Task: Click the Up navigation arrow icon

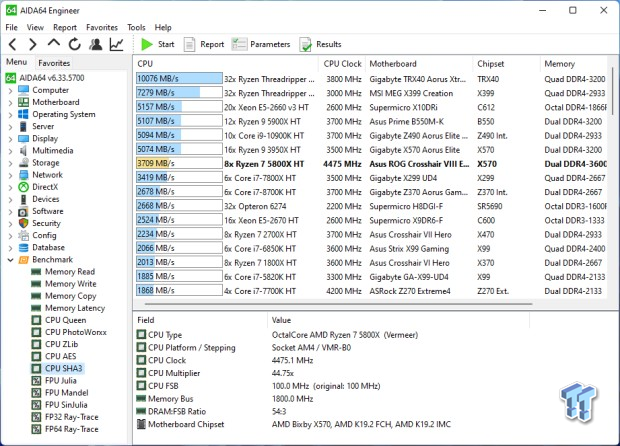Action: [54, 45]
